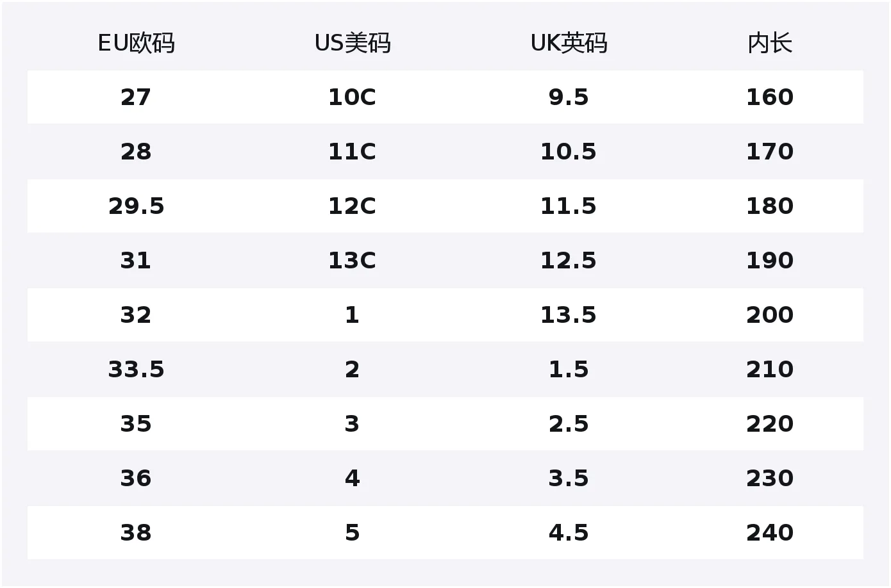Select EU size 27 cell

click(x=136, y=97)
